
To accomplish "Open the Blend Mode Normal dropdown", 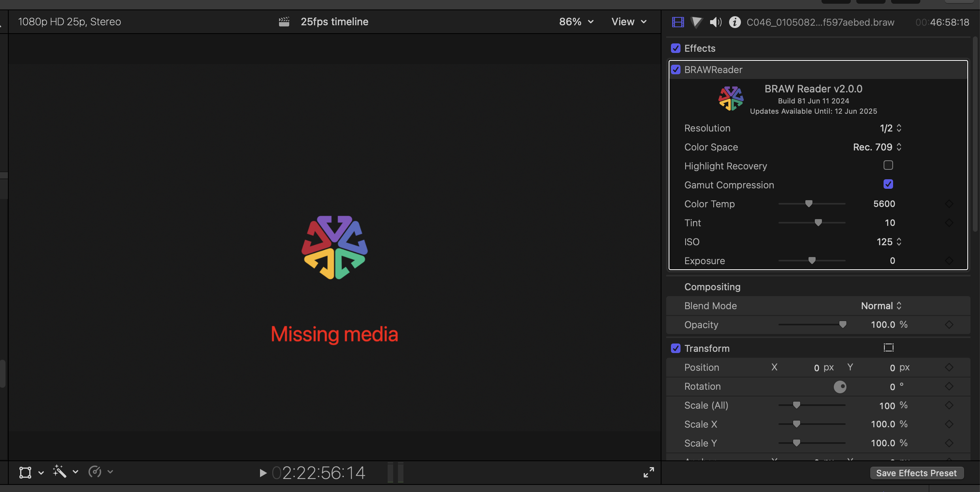I will coord(881,306).
